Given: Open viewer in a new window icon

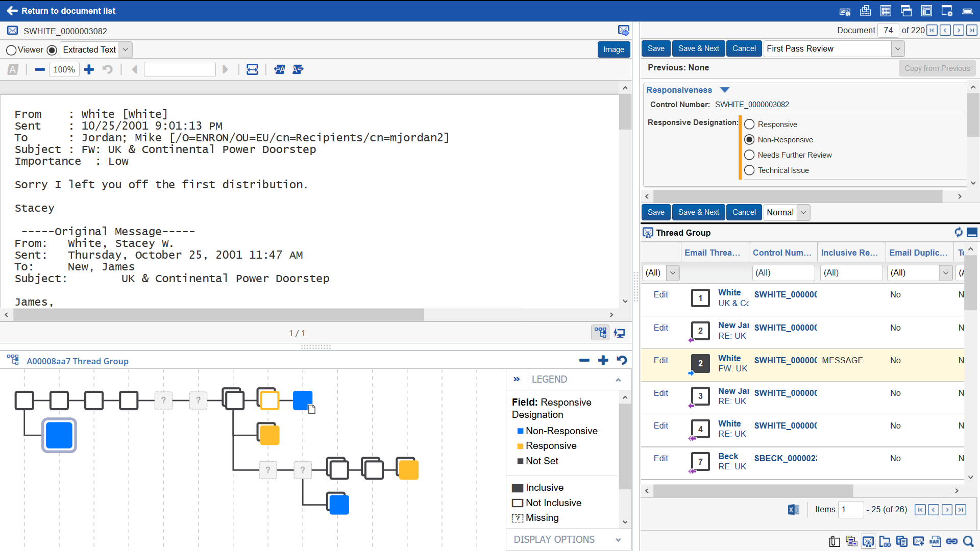Looking at the screenshot, I should 947,11.
